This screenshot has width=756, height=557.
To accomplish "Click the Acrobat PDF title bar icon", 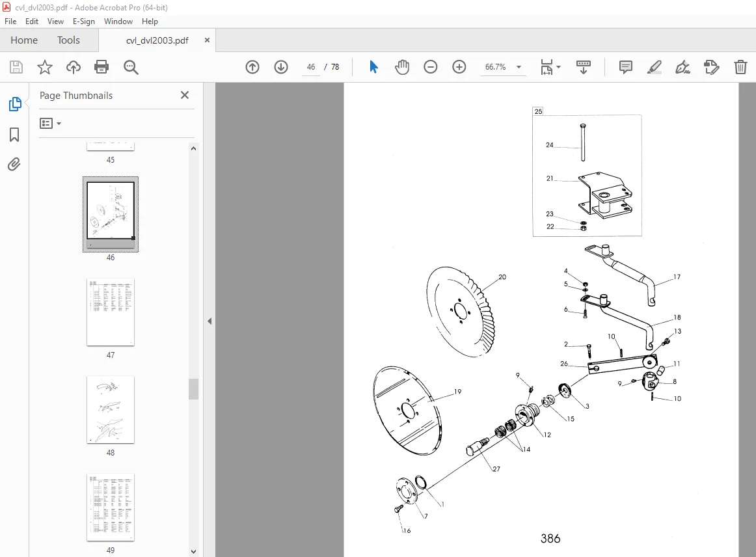I will point(7,7).
